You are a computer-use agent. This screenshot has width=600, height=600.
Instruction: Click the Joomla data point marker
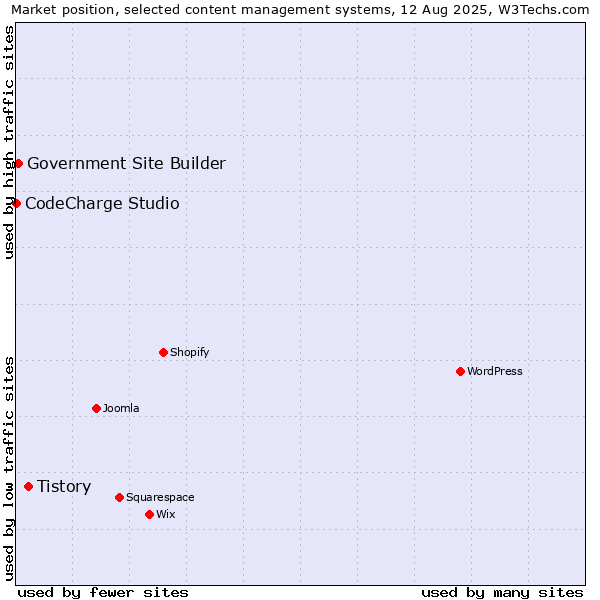click(96, 409)
